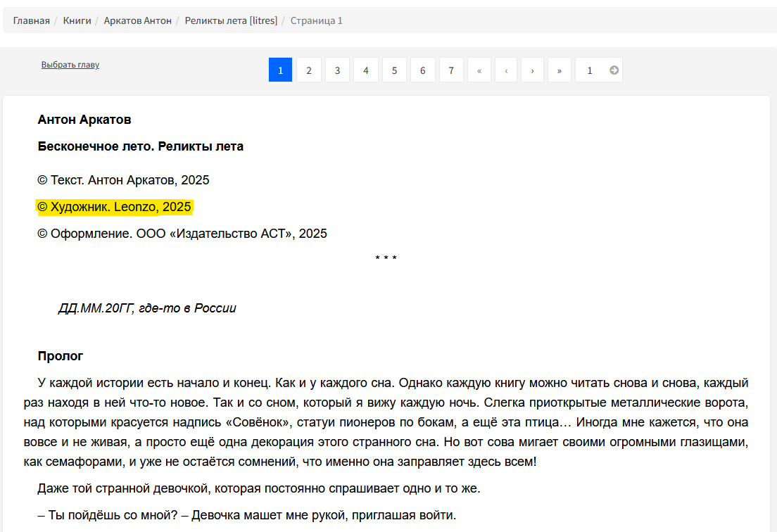Open page 4 in the pagination

pyautogui.click(x=366, y=70)
